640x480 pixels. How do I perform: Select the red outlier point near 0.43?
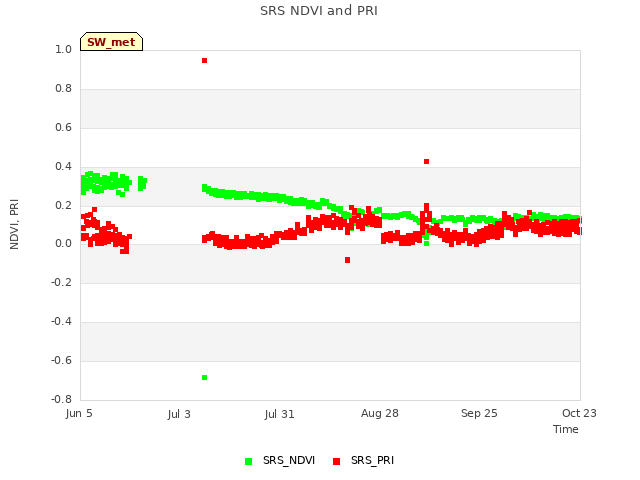[x=427, y=162]
